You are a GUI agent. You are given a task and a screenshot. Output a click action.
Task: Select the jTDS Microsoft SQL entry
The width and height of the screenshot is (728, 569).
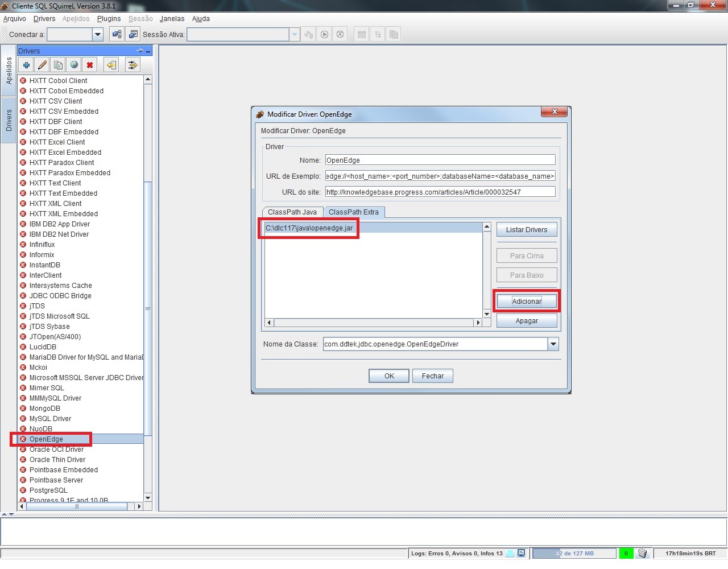[81, 316]
